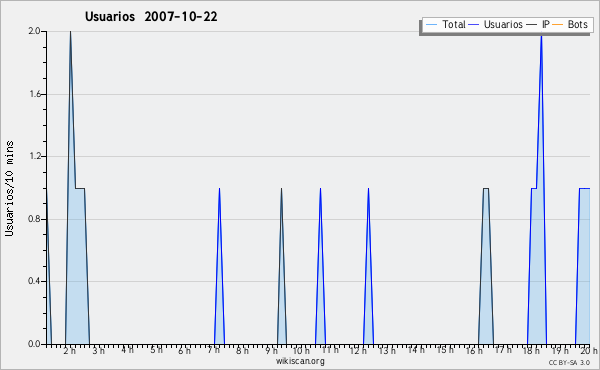Click the '15 h' x-axis label
The width and height of the screenshot is (600, 370).
[x=445, y=350]
